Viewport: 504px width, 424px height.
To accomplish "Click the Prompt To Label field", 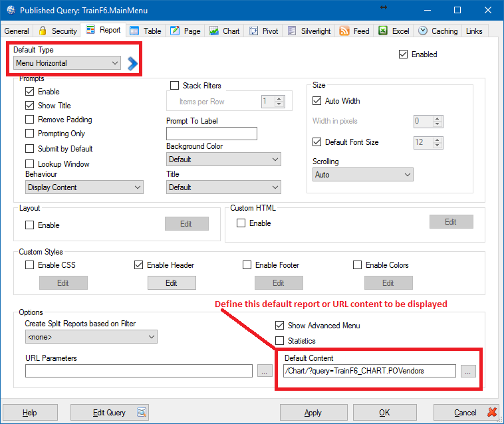I will 212,134.
